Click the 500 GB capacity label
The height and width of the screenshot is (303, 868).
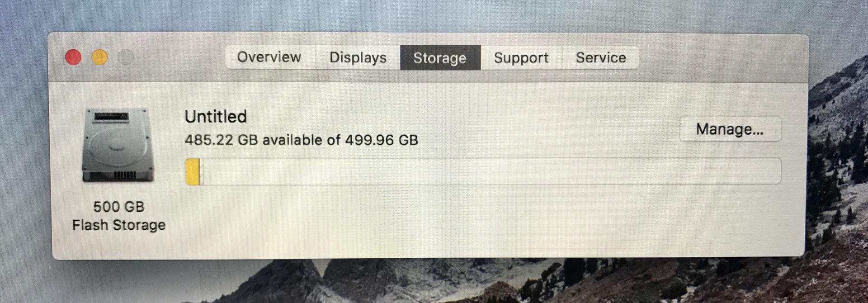(119, 207)
